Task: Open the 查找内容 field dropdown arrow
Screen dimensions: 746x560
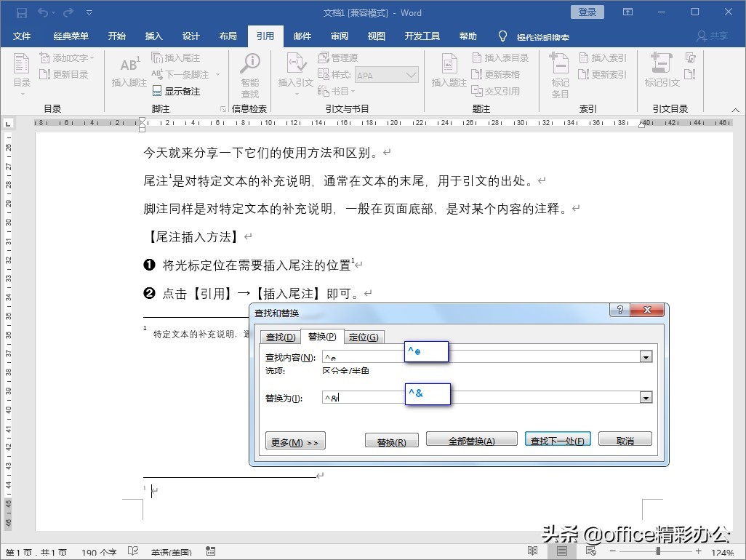Action: pyautogui.click(x=646, y=357)
